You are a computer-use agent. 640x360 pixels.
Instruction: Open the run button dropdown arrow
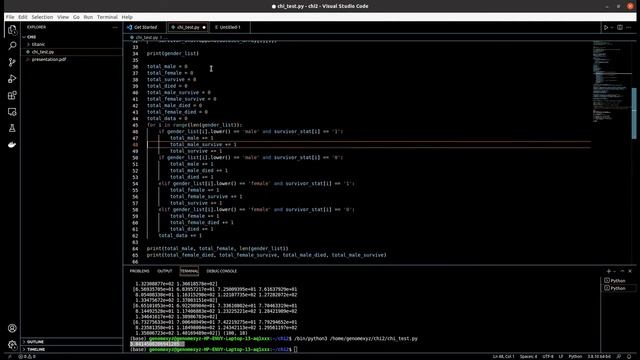click(612, 27)
